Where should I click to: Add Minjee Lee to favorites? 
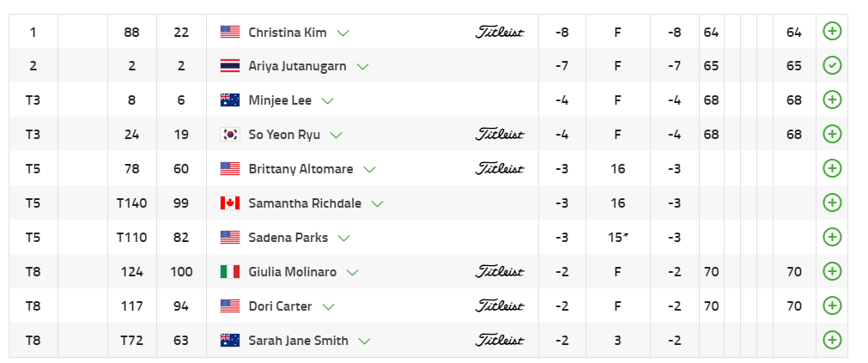[x=831, y=100]
